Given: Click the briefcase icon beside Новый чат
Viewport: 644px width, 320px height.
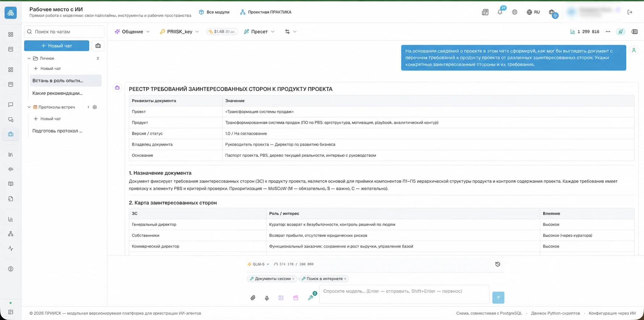Looking at the screenshot, I should coord(98,46).
